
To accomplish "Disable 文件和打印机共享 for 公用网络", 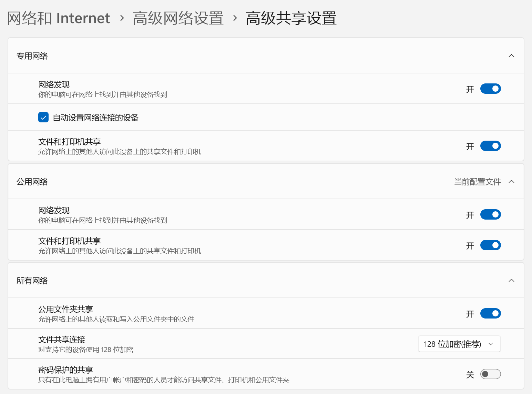I will click(x=490, y=245).
